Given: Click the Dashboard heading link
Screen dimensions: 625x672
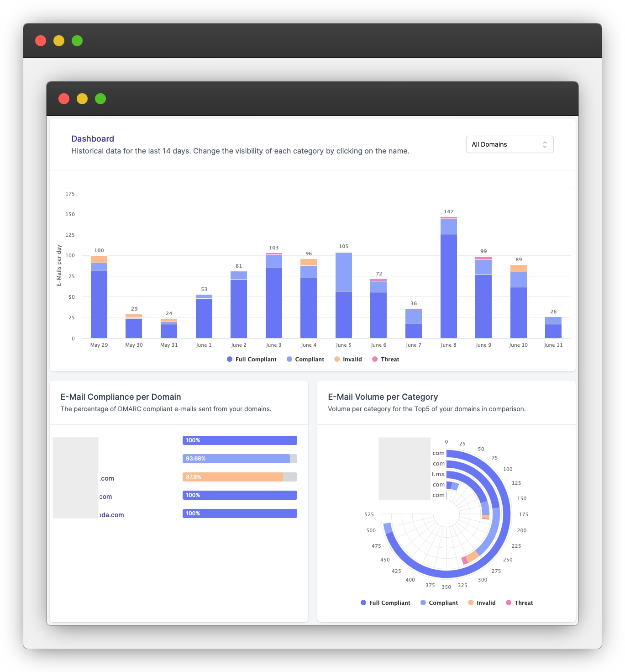Looking at the screenshot, I should 93,139.
